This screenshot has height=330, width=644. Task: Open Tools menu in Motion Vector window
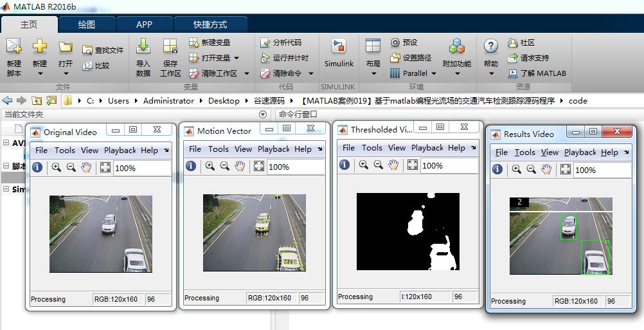(219, 149)
